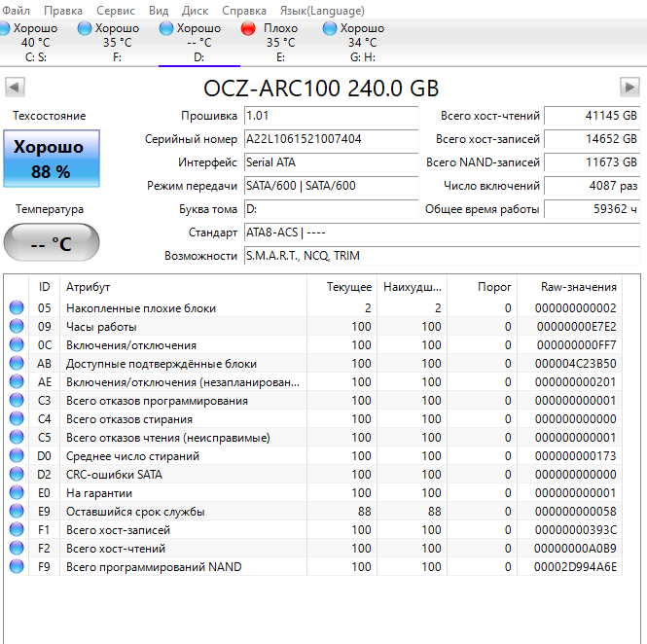This screenshot has height=644, width=647.
Task: Click the NAND writes value 11673 GB
Action: 593,162
